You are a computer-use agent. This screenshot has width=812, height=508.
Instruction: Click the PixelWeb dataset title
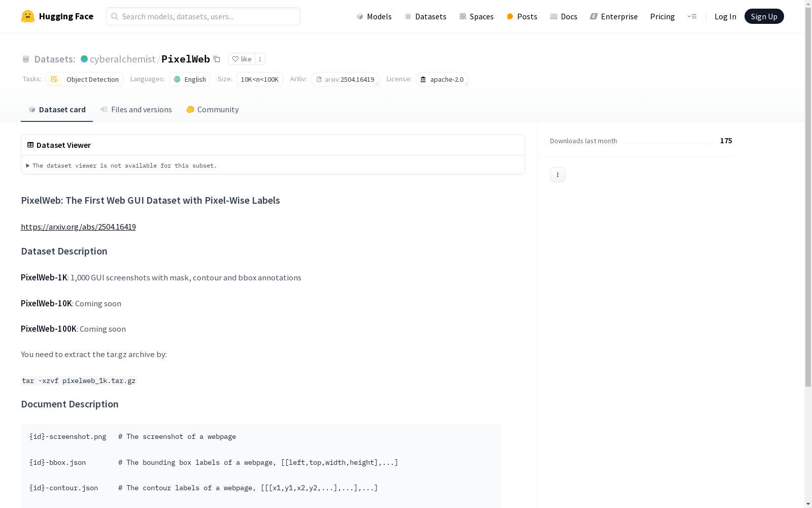186,59
